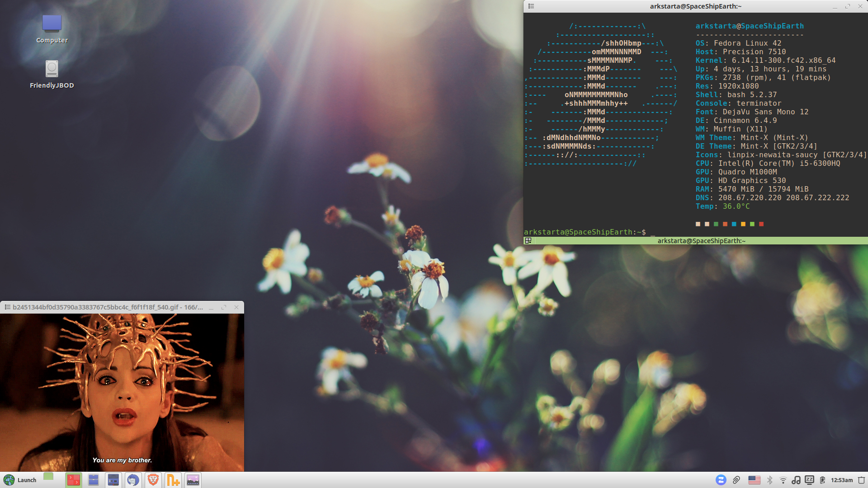
Task: Click the GIF viewer window title text
Action: pyautogui.click(x=108, y=307)
